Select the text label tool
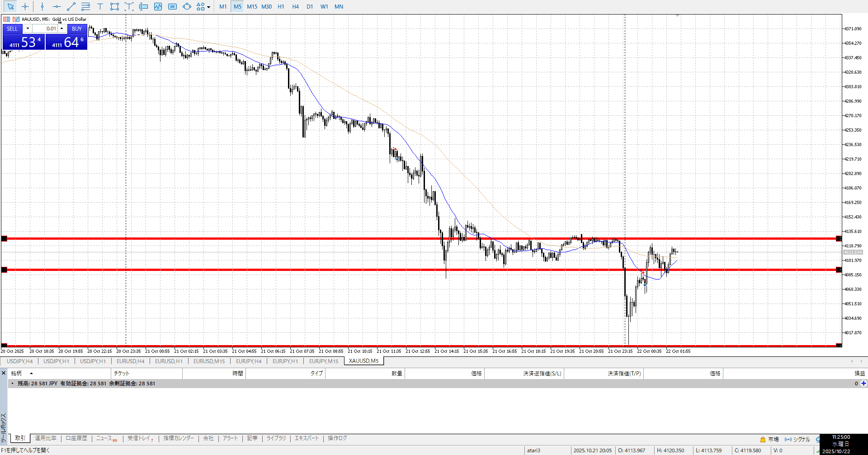868x455 pixels. tap(100, 6)
